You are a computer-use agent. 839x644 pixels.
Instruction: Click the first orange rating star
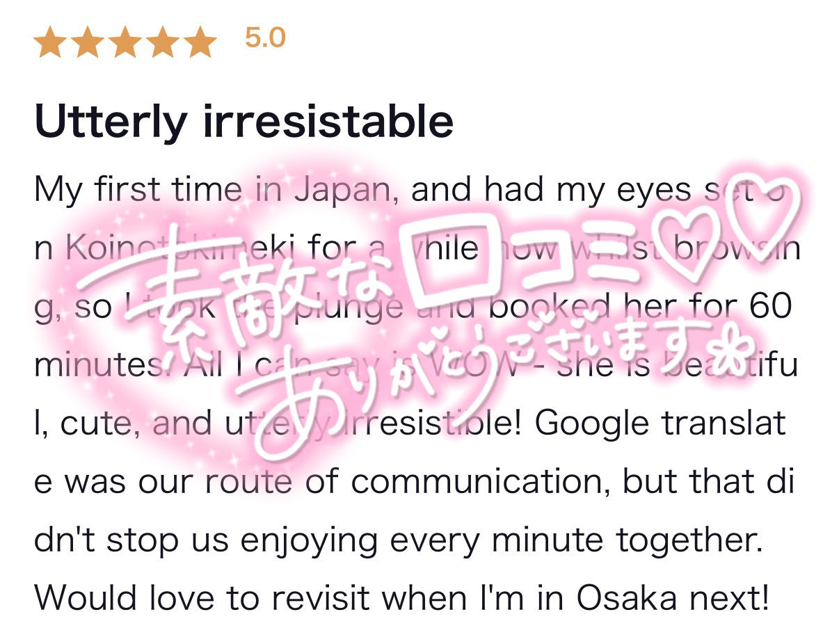pyautogui.click(x=50, y=43)
